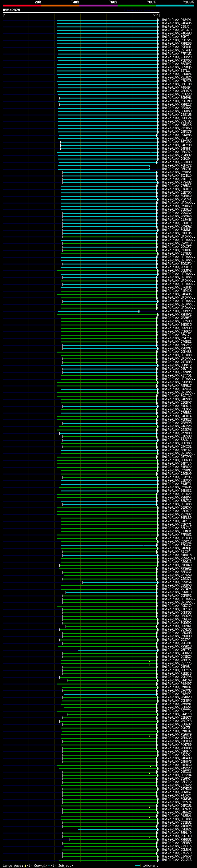Select the UniRef100_B5XB51 label
The image size is (197, 868).
point(177,172)
